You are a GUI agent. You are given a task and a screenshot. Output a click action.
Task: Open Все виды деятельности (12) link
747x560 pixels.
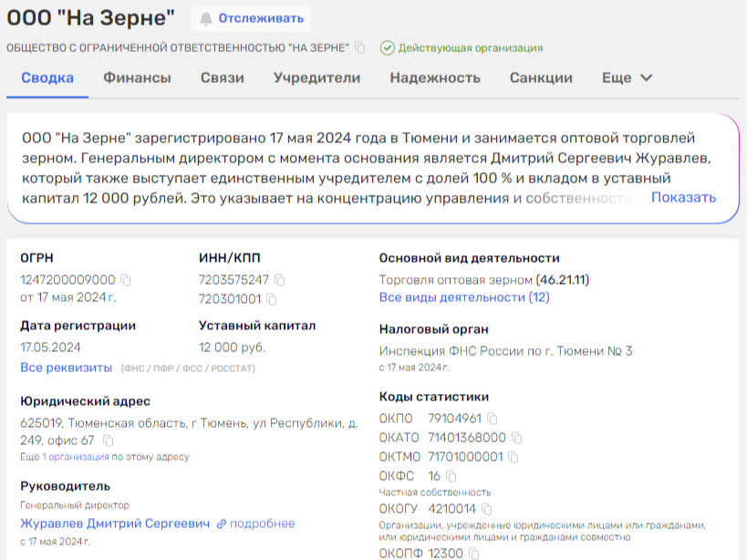(x=464, y=297)
